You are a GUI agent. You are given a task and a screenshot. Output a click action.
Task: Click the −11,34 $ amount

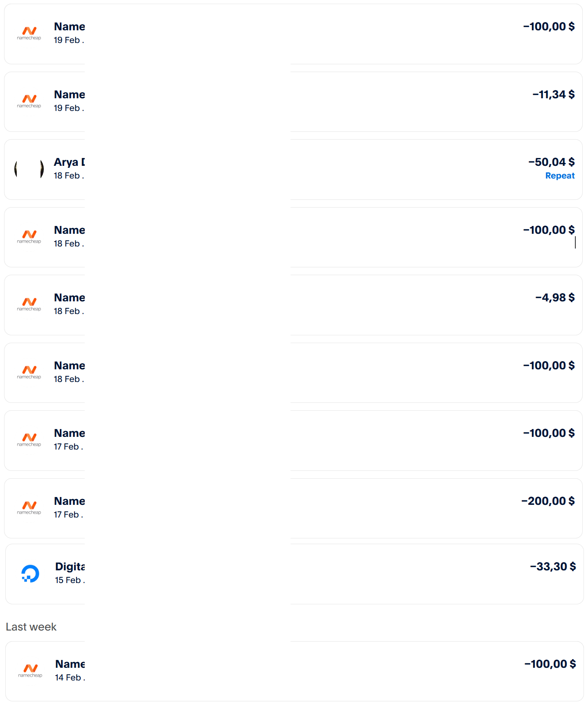pyautogui.click(x=553, y=95)
